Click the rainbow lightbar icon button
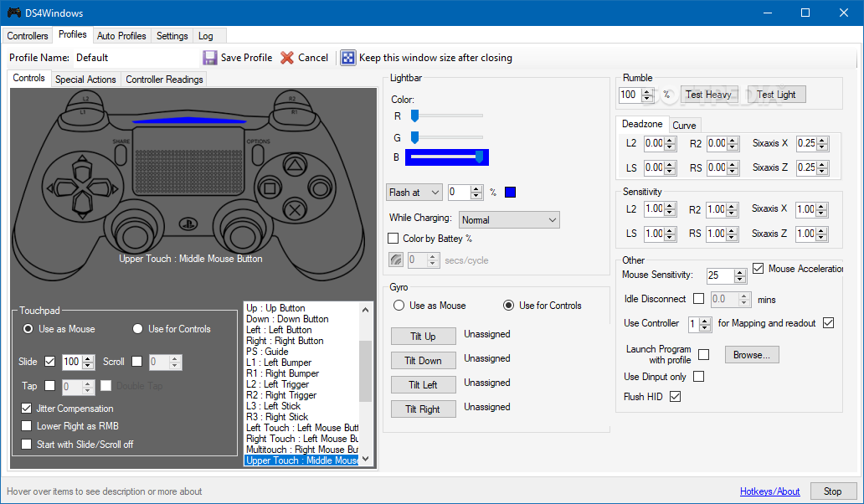 396,260
